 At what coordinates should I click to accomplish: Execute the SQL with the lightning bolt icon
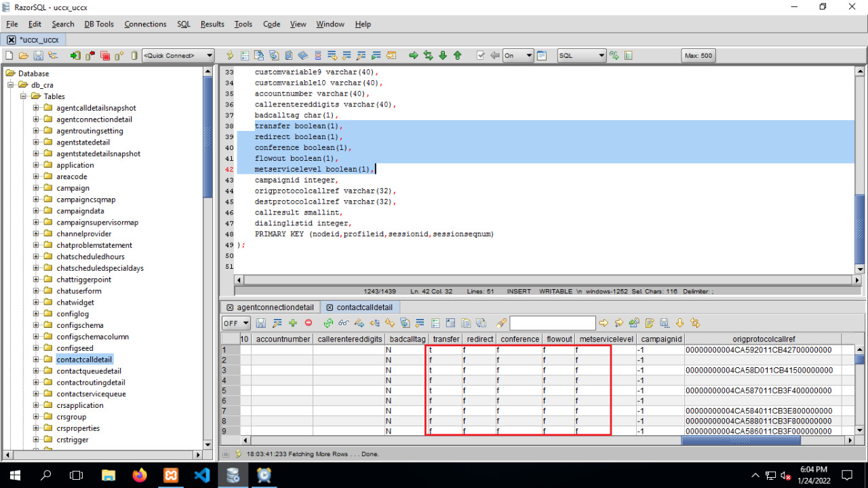click(229, 56)
